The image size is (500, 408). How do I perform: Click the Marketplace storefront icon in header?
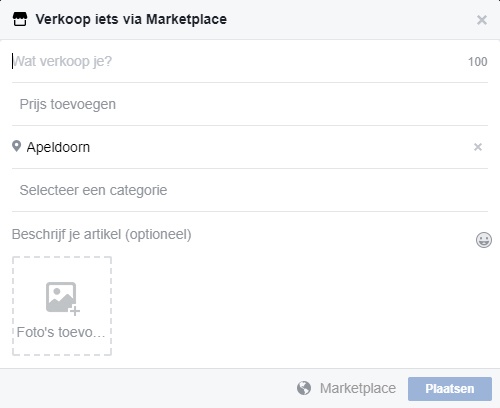coord(20,19)
